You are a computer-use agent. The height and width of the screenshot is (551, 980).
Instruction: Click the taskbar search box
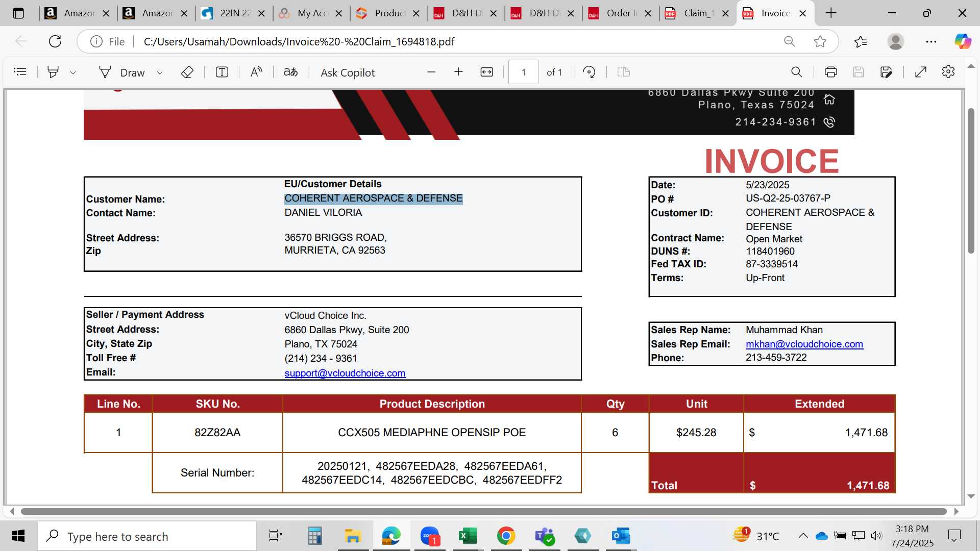[147, 536]
